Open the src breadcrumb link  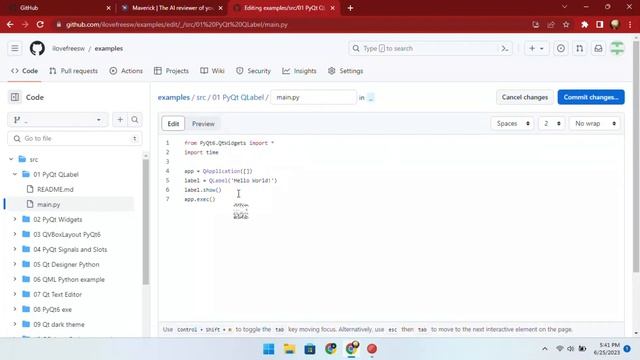click(x=201, y=98)
